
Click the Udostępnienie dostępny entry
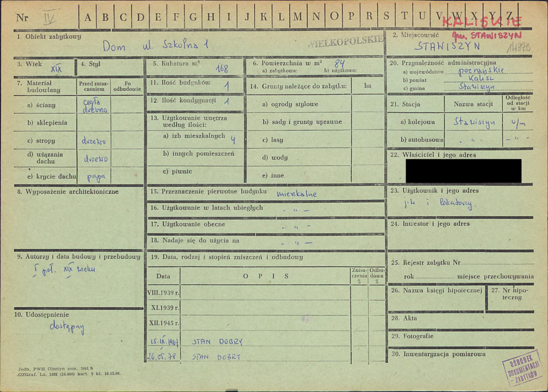[x=67, y=327]
